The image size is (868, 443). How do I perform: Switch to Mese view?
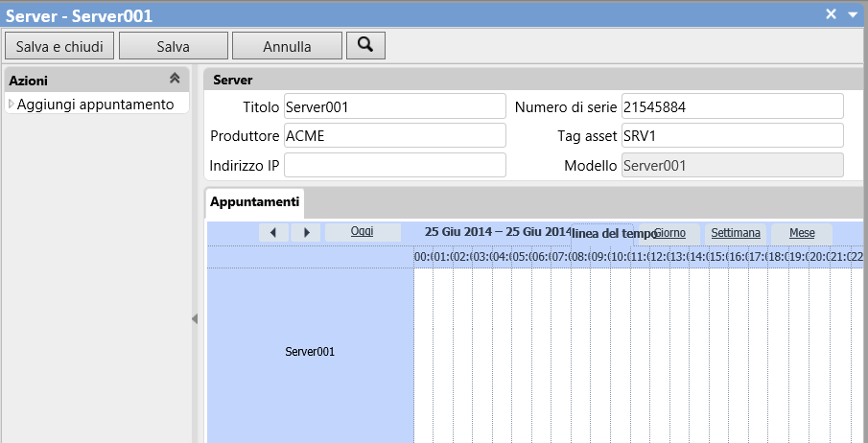(x=802, y=233)
